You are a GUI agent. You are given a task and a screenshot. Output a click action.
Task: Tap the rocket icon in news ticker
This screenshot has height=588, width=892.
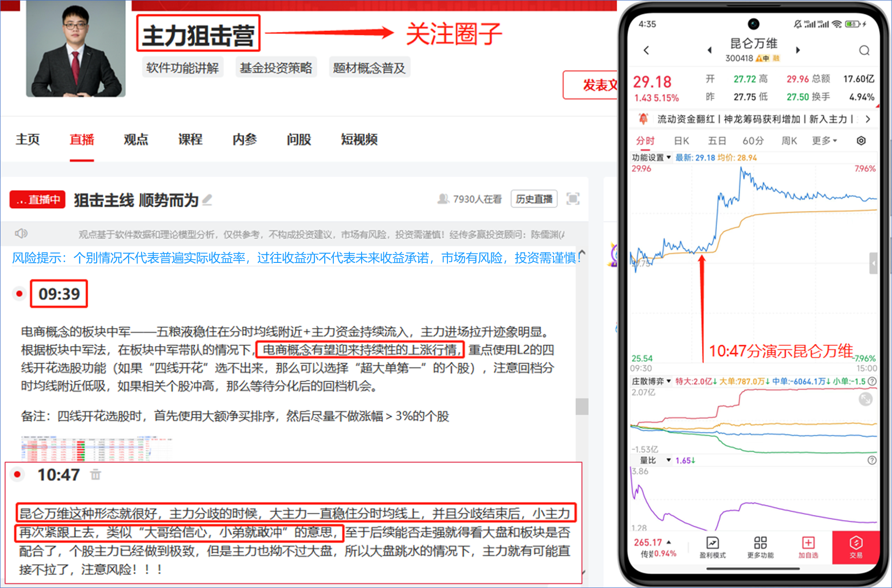click(643, 119)
